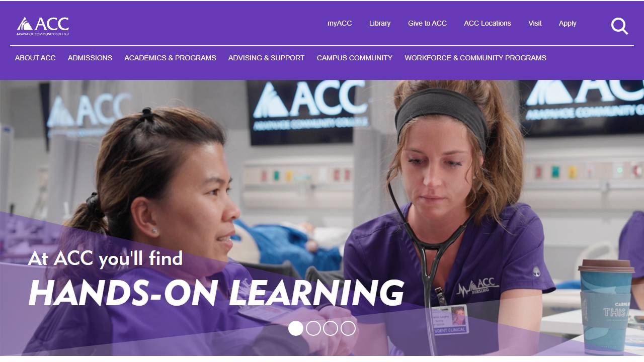
Task: Jump to the fourth carousel slide dot
Action: click(x=348, y=328)
